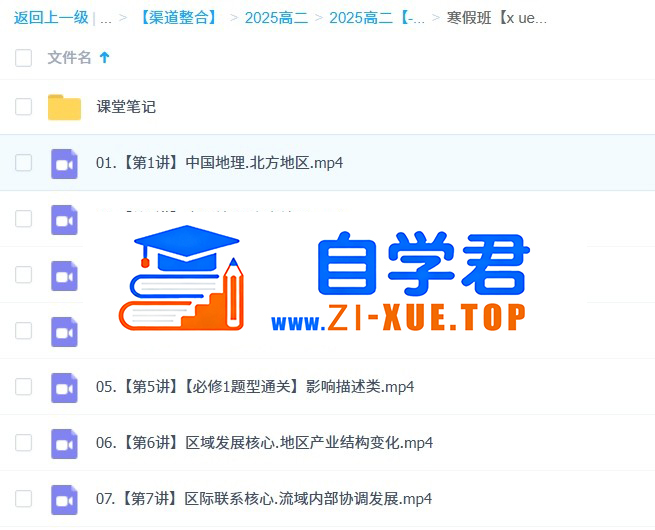The image size is (655, 530).
Task: Expand the ... collapsed breadcrumb path
Action: click(x=106, y=19)
